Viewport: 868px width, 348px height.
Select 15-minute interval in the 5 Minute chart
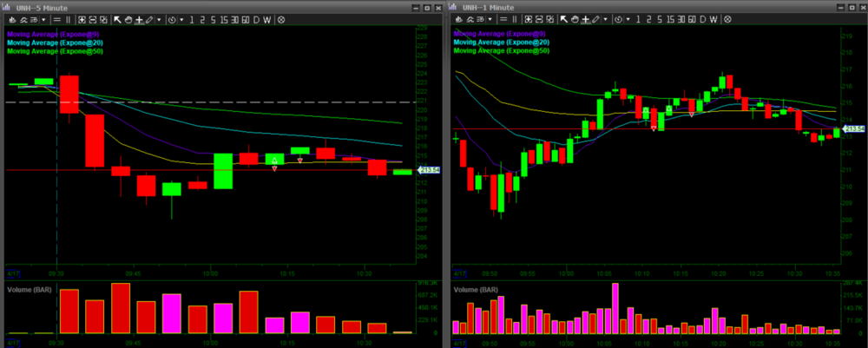point(221,19)
